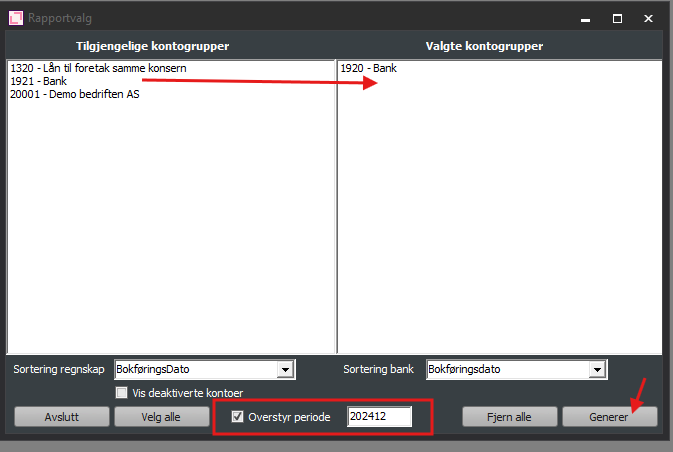Select 1921 - Bank in available groups
Image resolution: width=673 pixels, height=452 pixels.
[x=38, y=81]
